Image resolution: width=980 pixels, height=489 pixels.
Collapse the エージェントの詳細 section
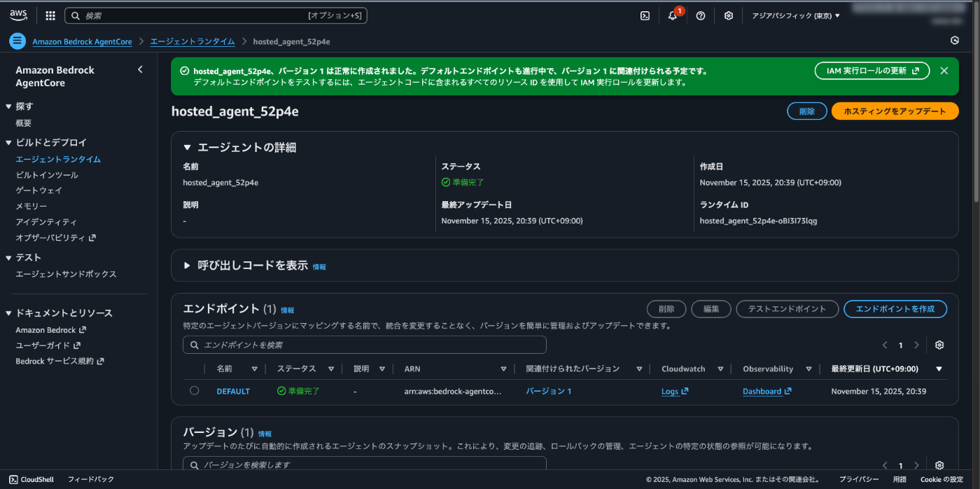[187, 148]
